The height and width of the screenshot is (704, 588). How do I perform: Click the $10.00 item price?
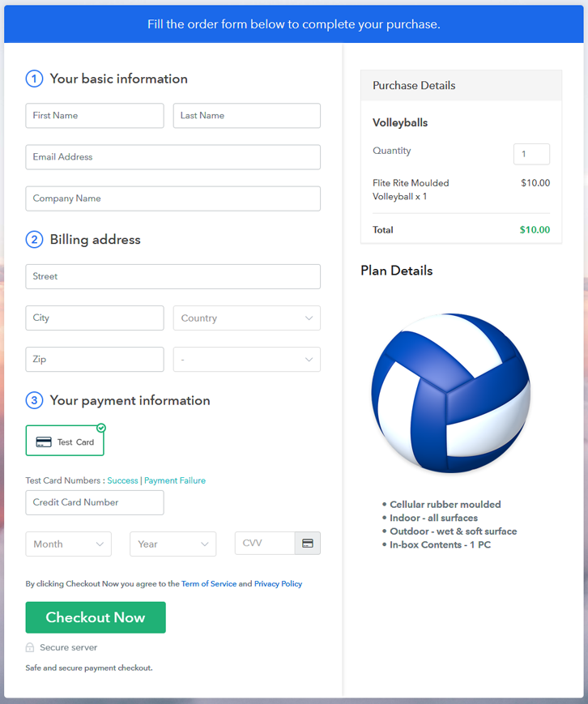535,183
